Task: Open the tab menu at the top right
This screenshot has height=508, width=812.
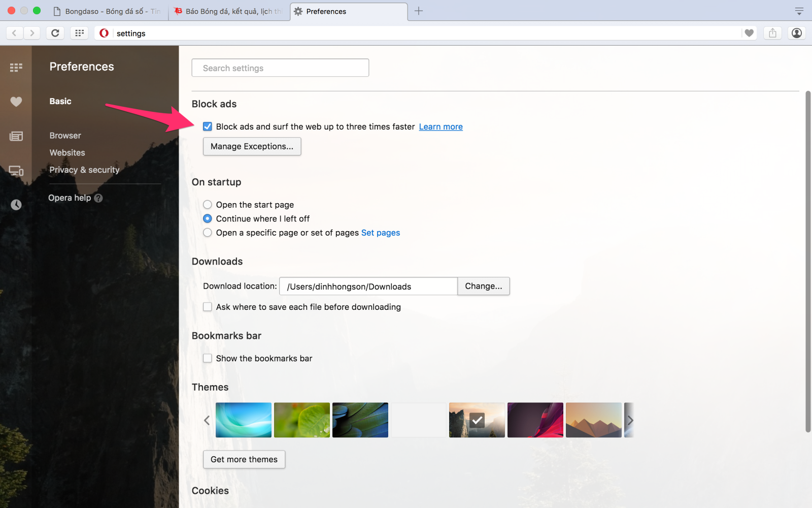Action: point(799,11)
